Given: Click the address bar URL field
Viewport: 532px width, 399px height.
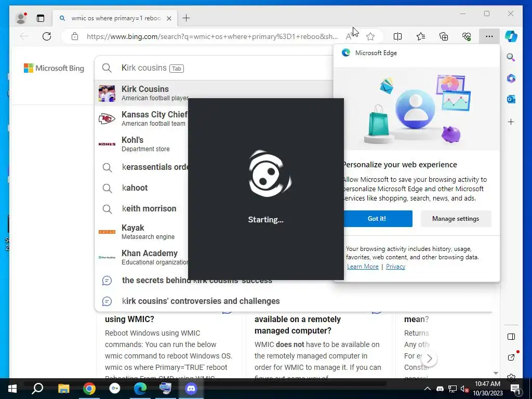Looking at the screenshot, I should click(212, 36).
